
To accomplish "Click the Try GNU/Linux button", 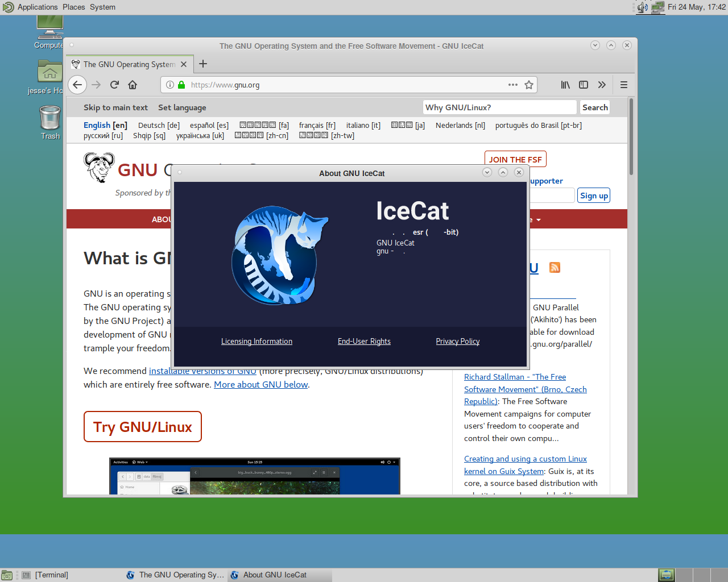I will pyautogui.click(x=143, y=427).
